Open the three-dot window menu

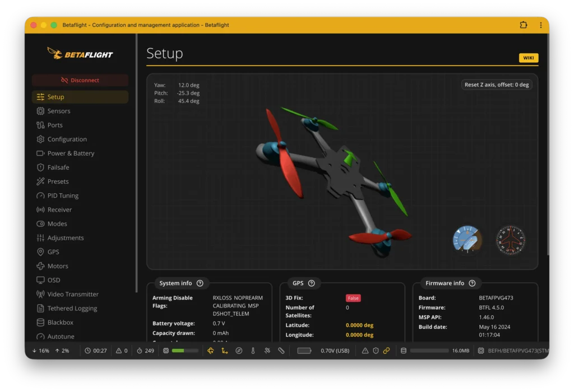click(x=541, y=25)
